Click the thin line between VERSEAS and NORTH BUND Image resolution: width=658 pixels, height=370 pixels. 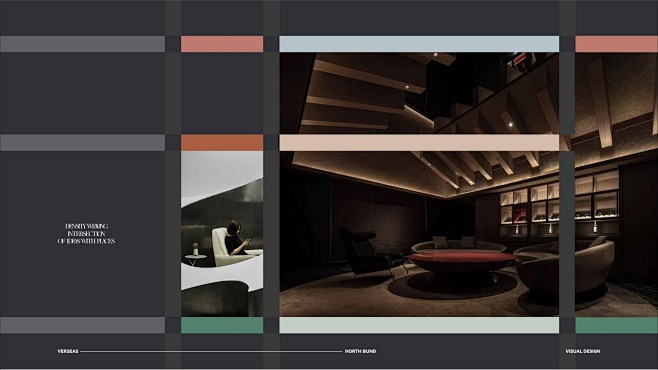point(211,351)
